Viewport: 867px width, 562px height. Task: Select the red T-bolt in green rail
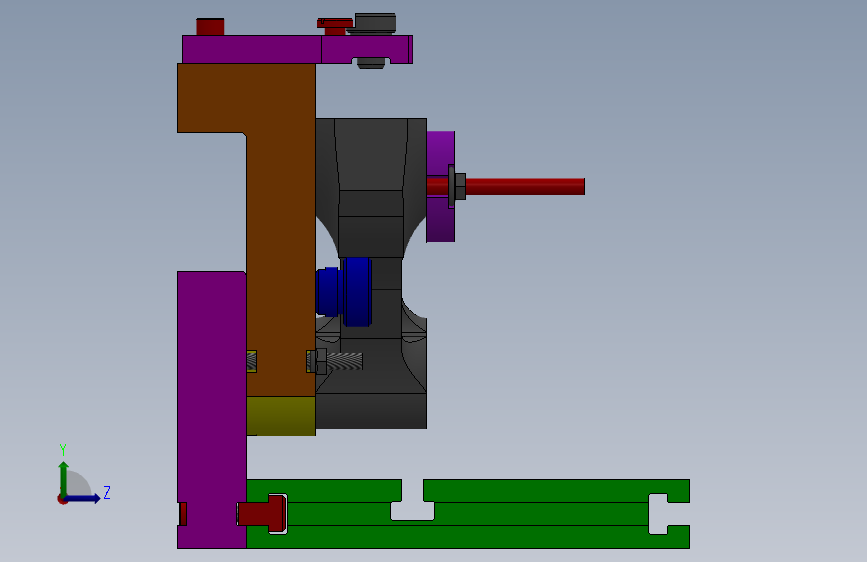coord(262,514)
